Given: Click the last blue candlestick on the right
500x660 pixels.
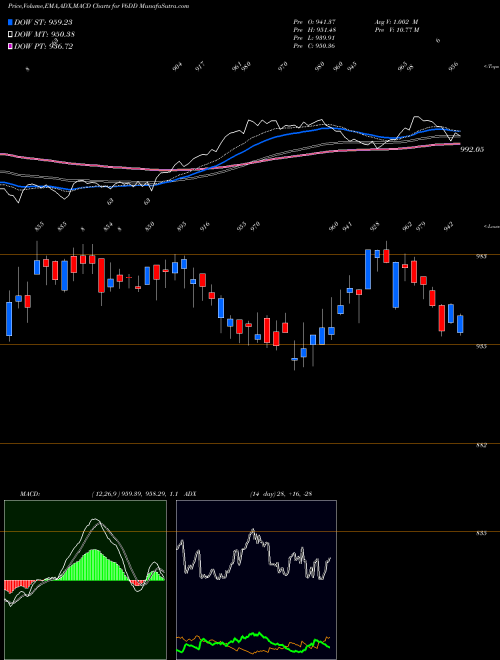Looking at the screenshot, I should coord(460,324).
